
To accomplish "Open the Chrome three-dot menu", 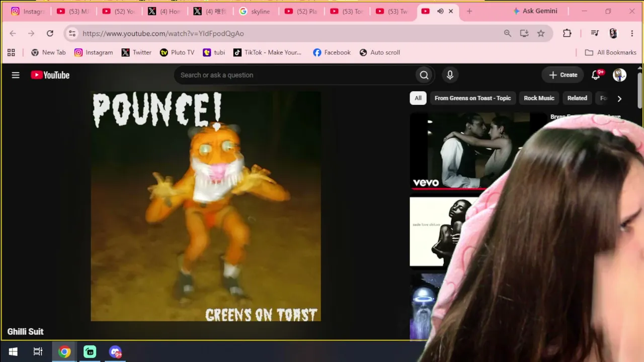I will (x=632, y=33).
